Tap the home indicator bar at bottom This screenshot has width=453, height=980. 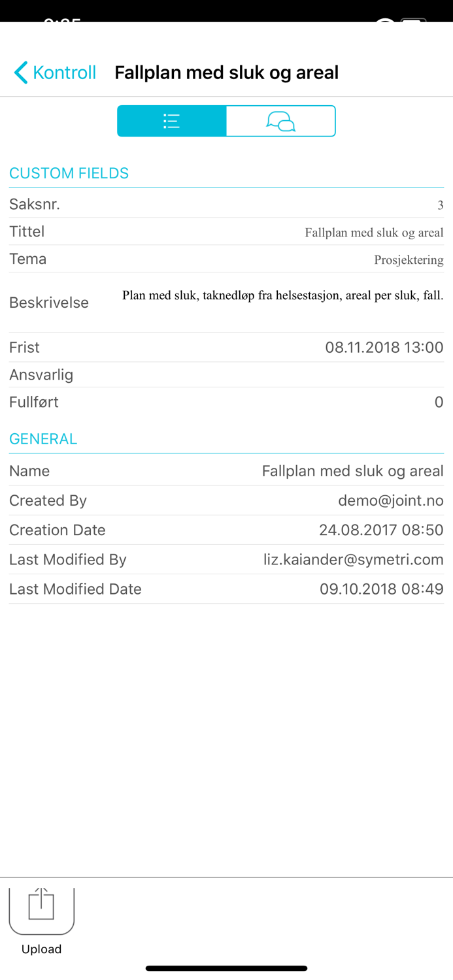tap(226, 968)
